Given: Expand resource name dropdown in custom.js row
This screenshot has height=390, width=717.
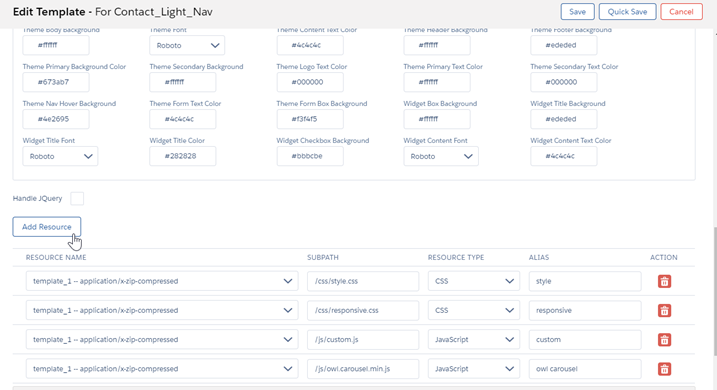Looking at the screenshot, I should coord(162,340).
